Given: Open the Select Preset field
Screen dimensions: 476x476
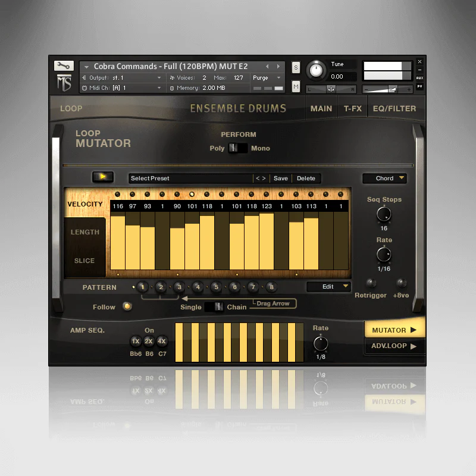Looking at the screenshot, I should [190, 178].
